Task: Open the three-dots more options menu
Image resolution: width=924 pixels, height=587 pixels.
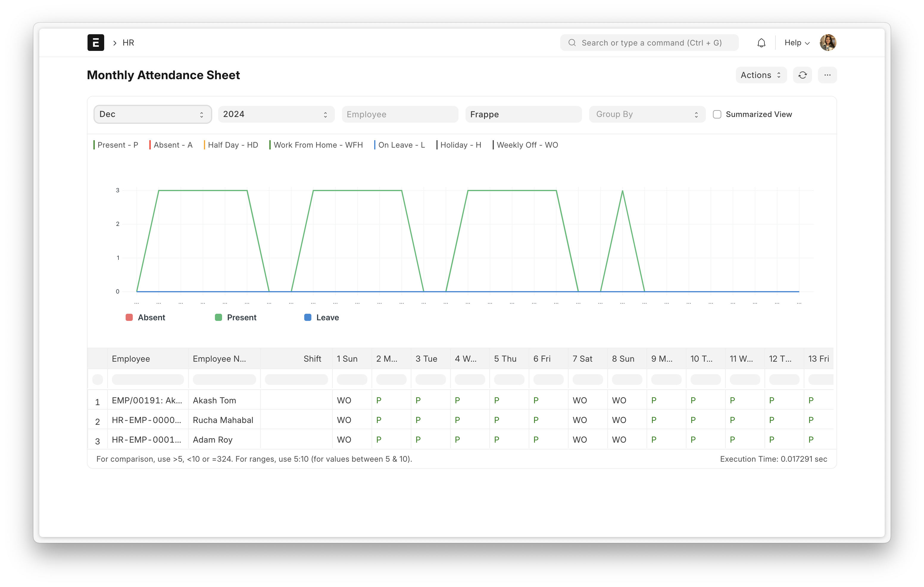Action: coord(827,75)
